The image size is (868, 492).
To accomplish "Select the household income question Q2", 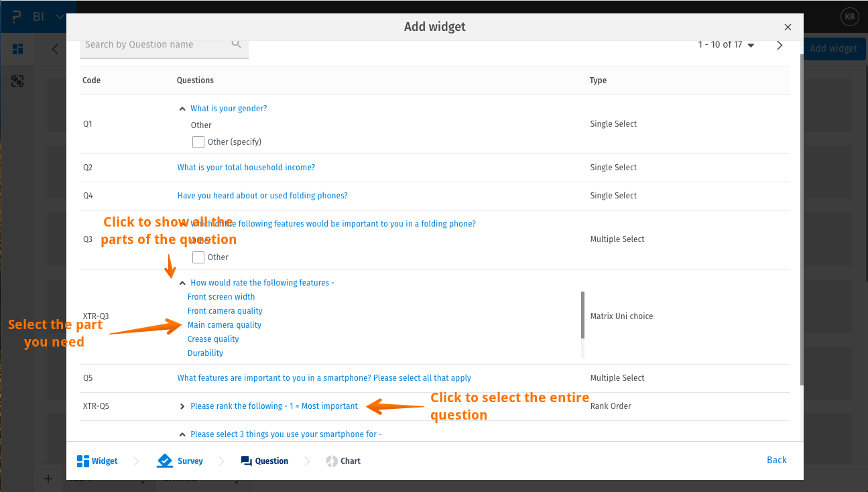I will pos(246,167).
